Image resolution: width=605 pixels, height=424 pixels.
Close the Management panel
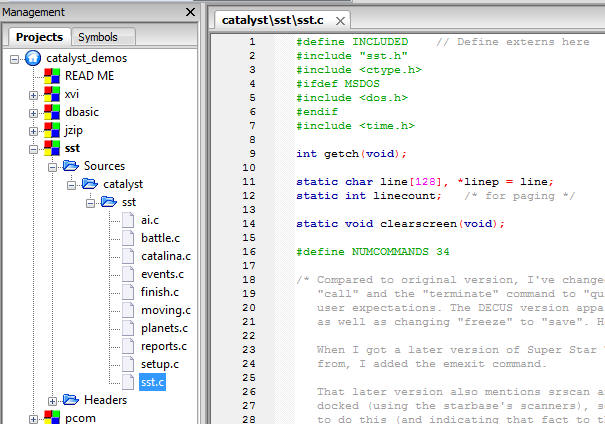point(190,12)
